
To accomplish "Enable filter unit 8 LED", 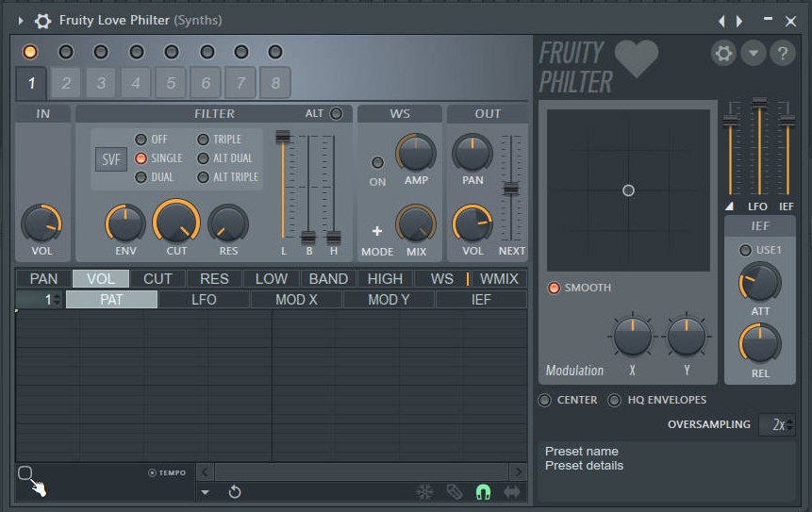I will pyautogui.click(x=275, y=52).
